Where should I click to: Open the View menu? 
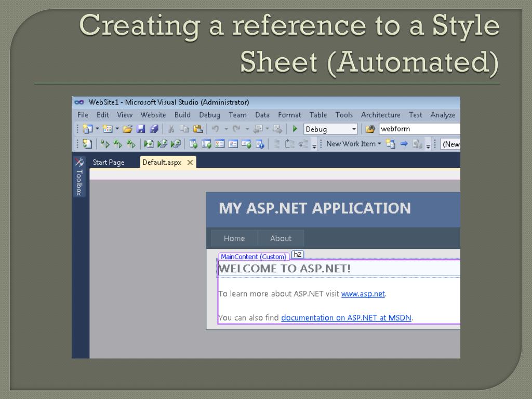click(x=125, y=115)
